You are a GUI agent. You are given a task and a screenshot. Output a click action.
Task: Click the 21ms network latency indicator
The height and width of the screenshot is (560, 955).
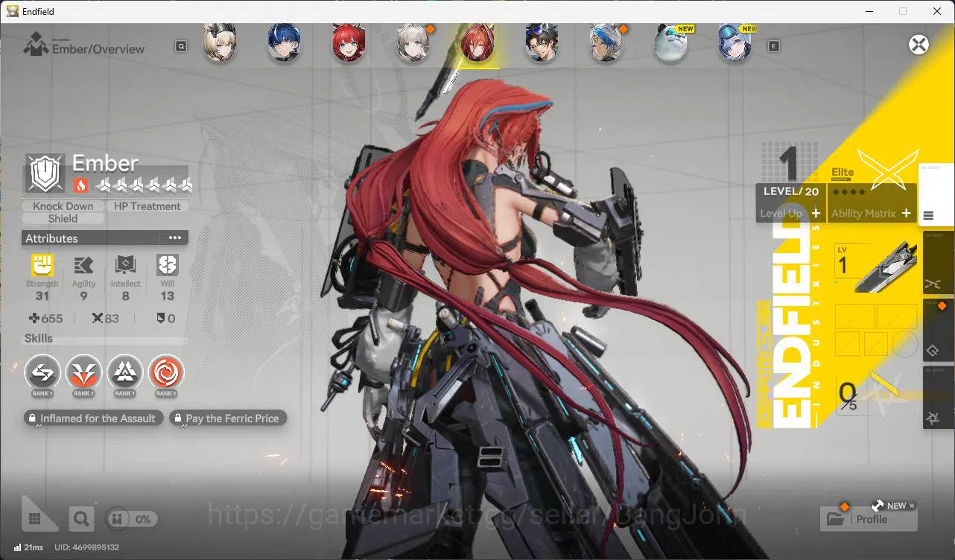[28, 547]
